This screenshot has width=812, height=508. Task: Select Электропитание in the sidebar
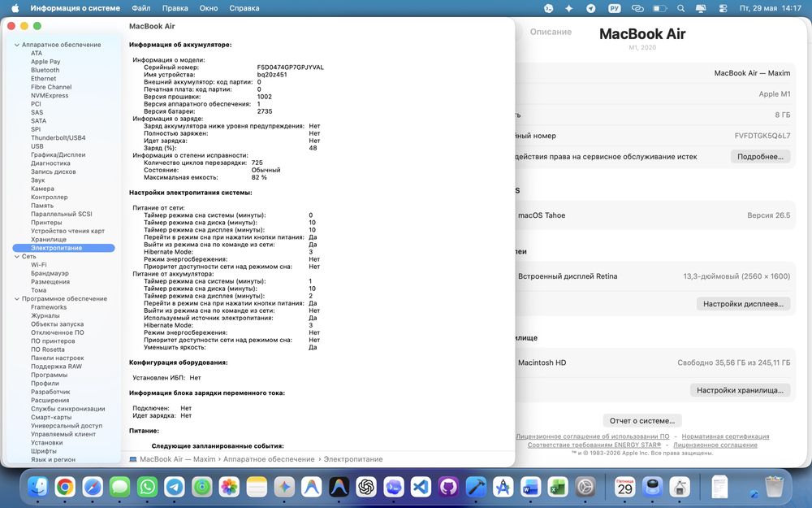[63, 248]
